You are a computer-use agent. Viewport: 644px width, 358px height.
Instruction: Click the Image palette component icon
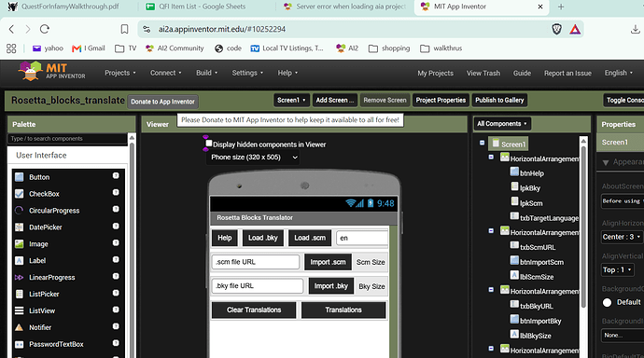point(20,244)
